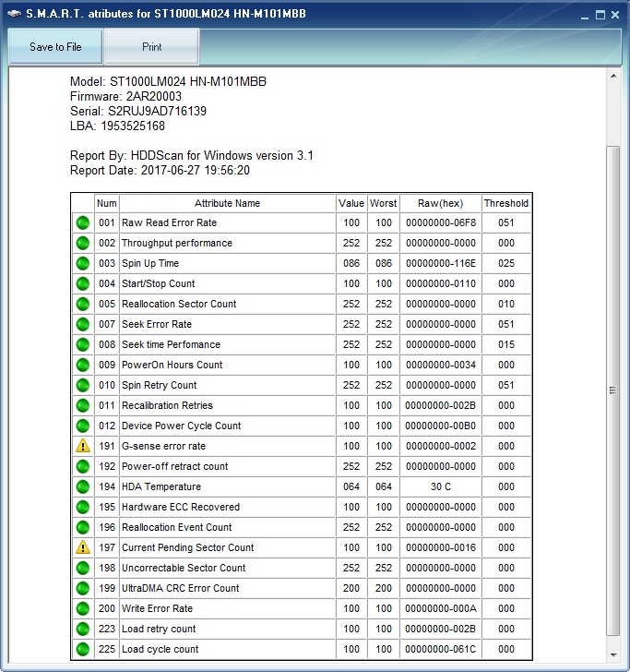The height and width of the screenshot is (672, 630).
Task: Click the vertical scrollbar thumb
Action: 613,390
